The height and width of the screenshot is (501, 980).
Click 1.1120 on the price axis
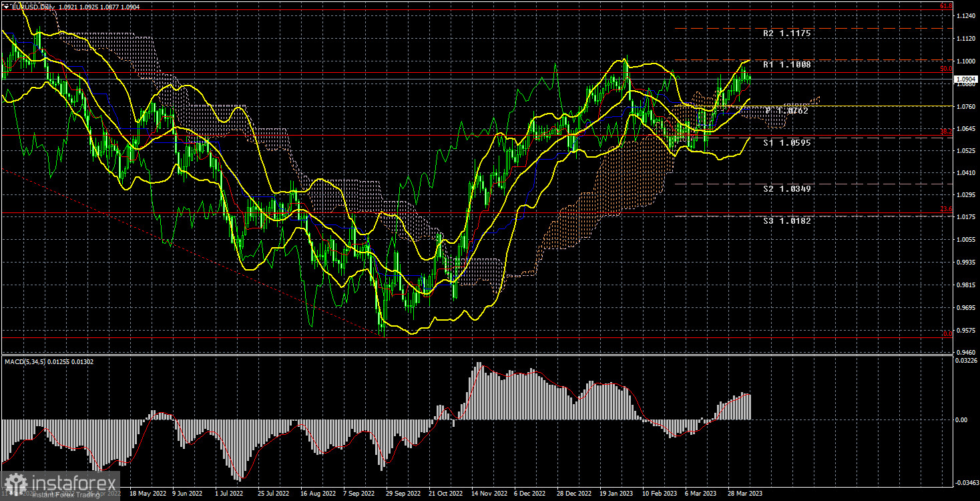click(x=965, y=40)
